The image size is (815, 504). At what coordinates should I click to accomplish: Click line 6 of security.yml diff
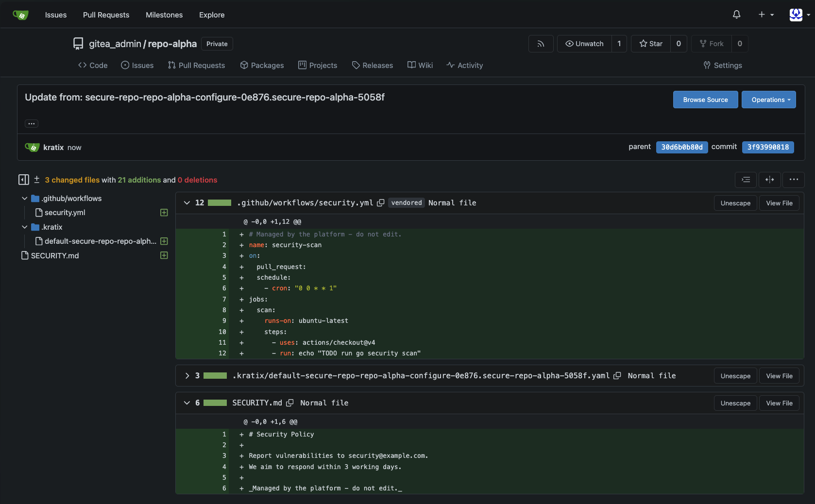tap(490, 288)
